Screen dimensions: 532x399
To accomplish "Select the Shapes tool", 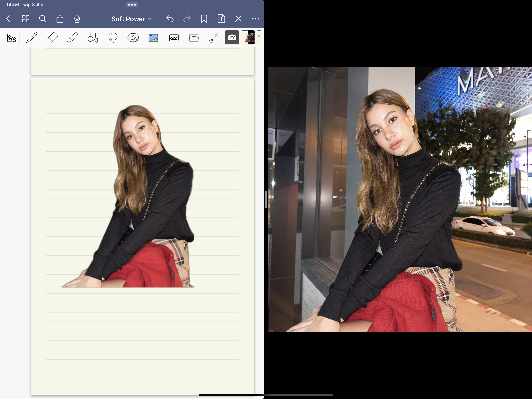I will coord(93,38).
